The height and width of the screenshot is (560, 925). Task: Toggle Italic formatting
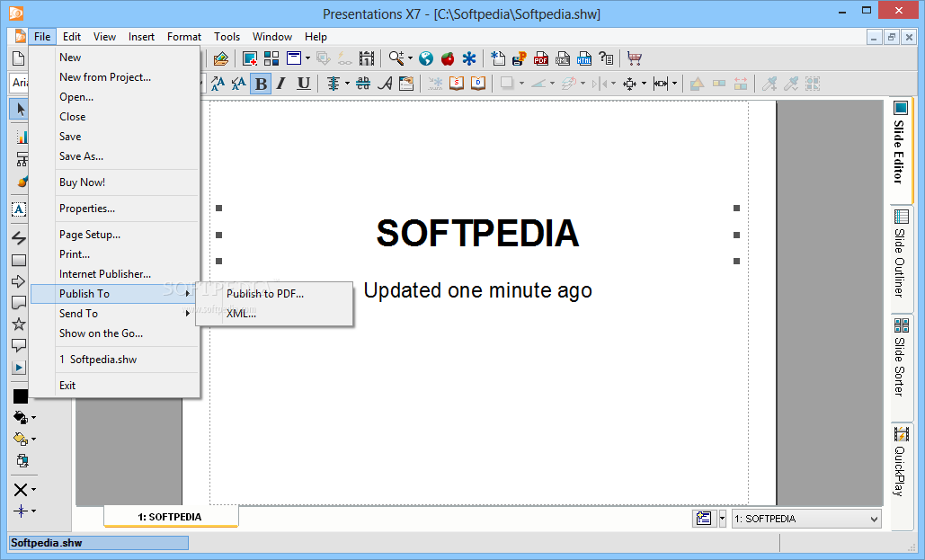click(281, 84)
